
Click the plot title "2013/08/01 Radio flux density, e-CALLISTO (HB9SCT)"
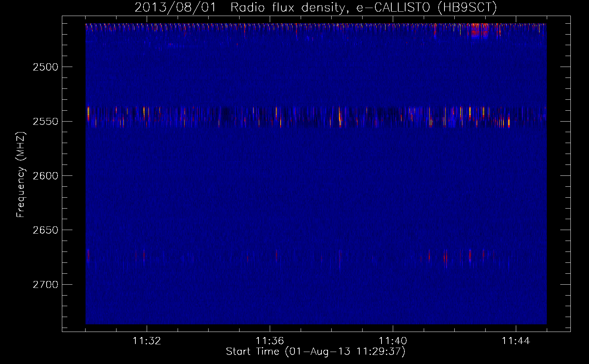[x=316, y=7]
